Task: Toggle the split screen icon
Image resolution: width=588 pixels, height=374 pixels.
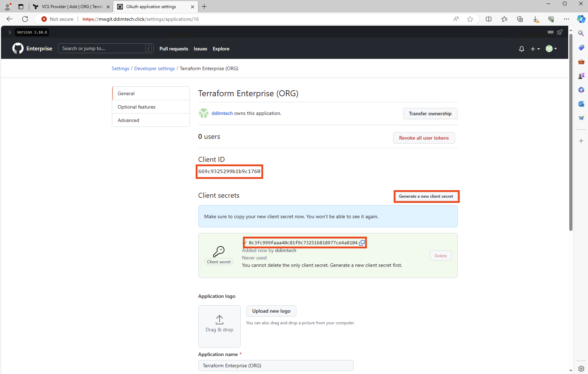Action: pos(489,19)
